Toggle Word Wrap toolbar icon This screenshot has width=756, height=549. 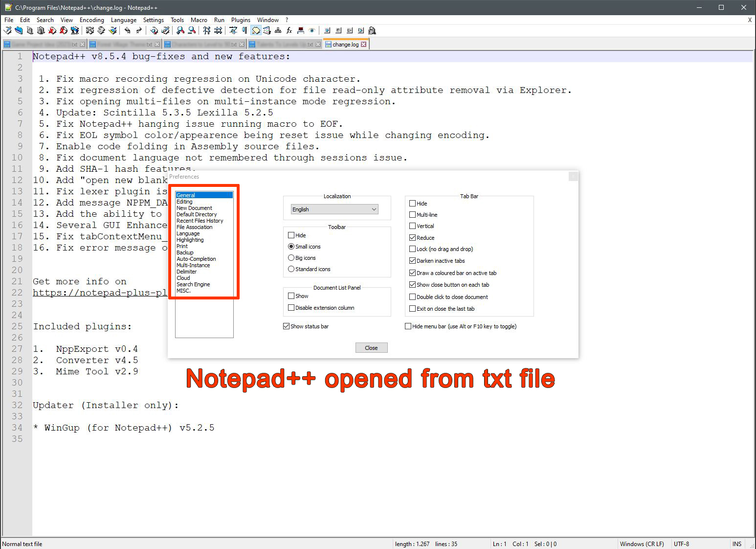point(233,30)
